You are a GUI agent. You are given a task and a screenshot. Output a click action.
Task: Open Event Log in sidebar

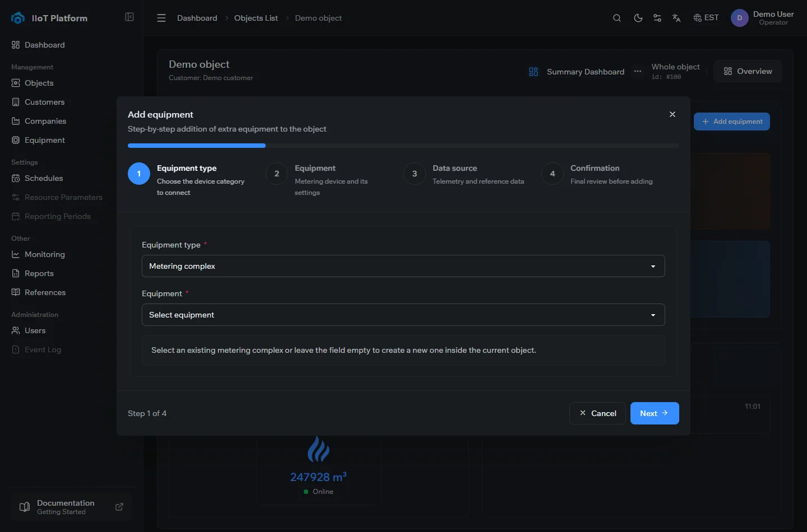(x=43, y=349)
